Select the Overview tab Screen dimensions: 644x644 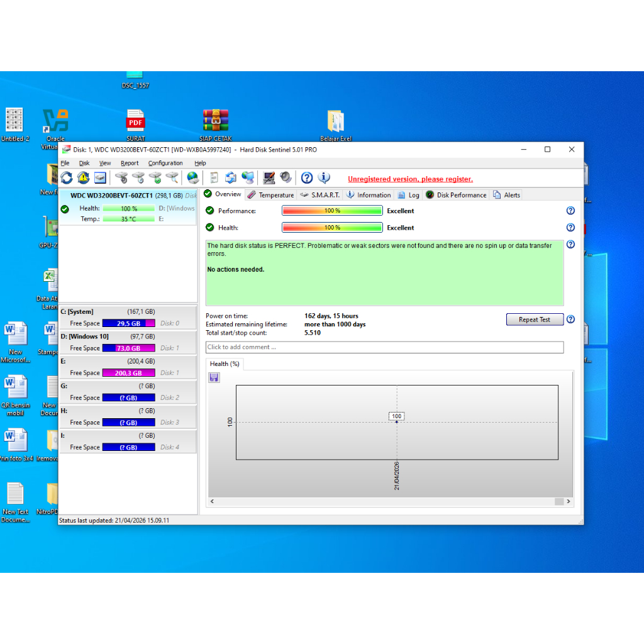click(x=223, y=194)
